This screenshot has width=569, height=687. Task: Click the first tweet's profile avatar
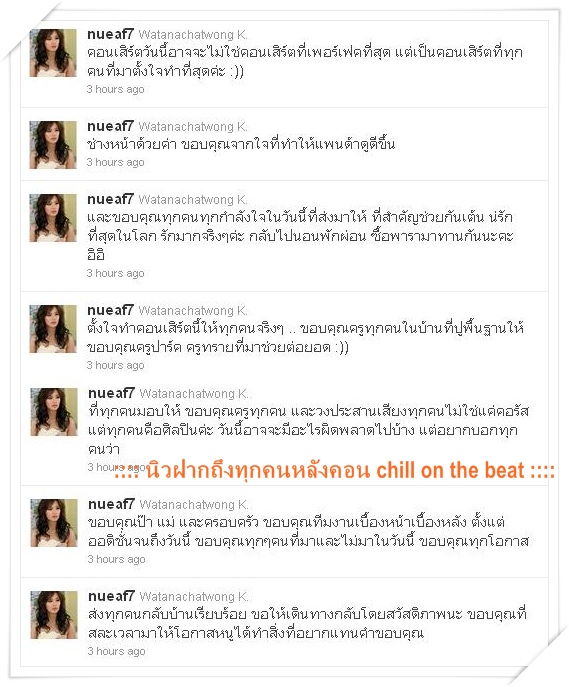pyautogui.click(x=53, y=53)
